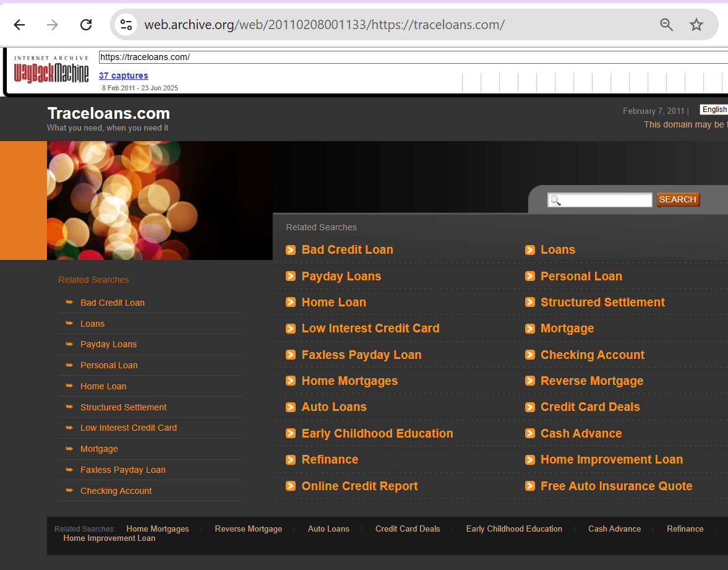The width and height of the screenshot is (728, 570).
Task: Open Structured Settlement in the sidebar list
Action: click(x=124, y=407)
